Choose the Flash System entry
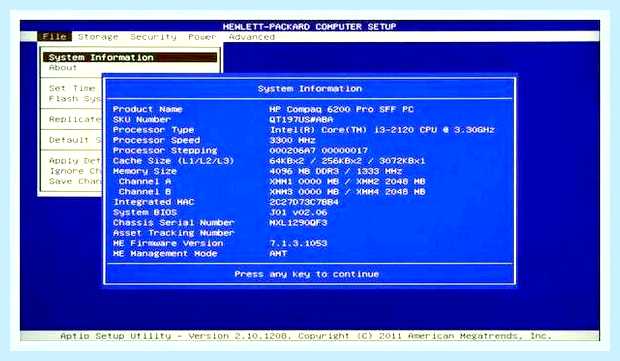The width and height of the screenshot is (620, 361). tap(75, 98)
